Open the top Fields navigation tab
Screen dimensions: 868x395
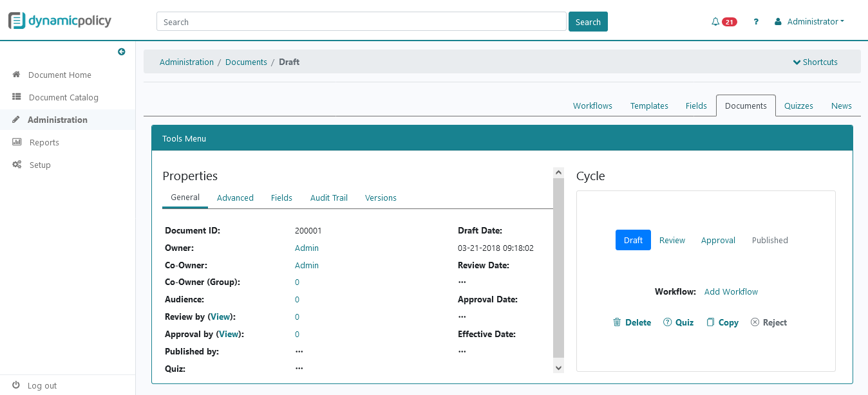696,106
